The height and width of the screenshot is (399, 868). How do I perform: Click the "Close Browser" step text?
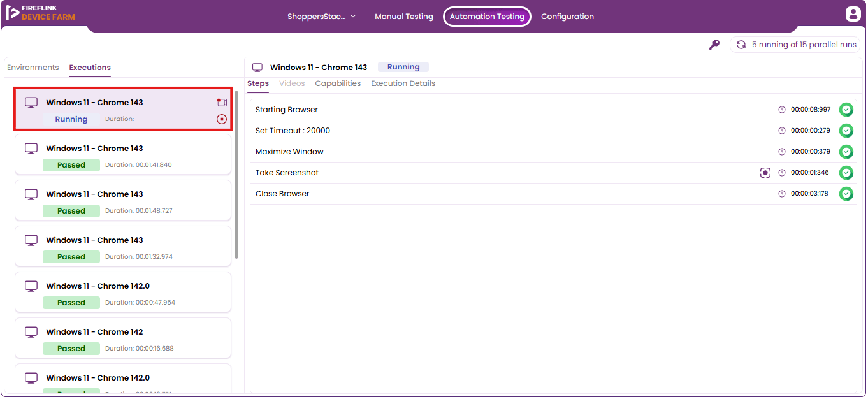pos(282,194)
